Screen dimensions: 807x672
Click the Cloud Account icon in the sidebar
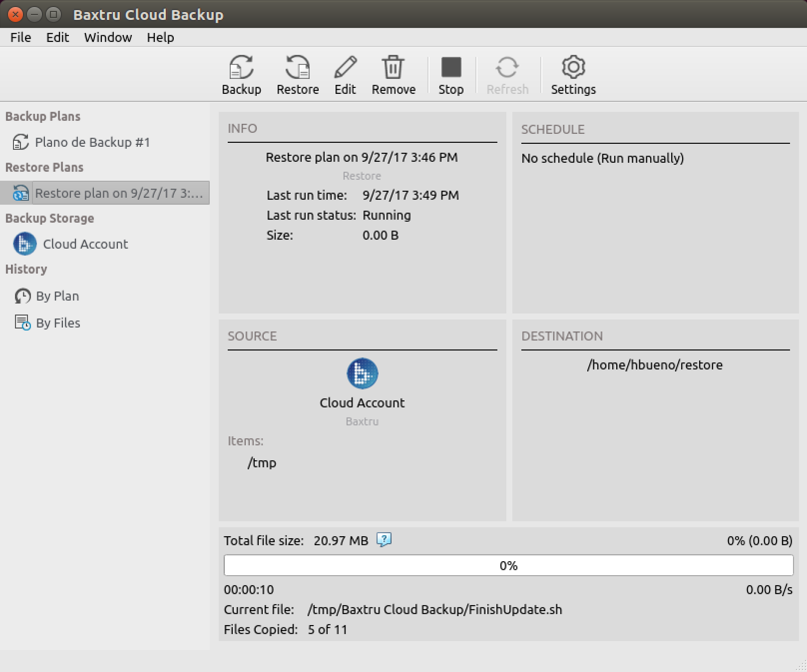click(x=24, y=244)
